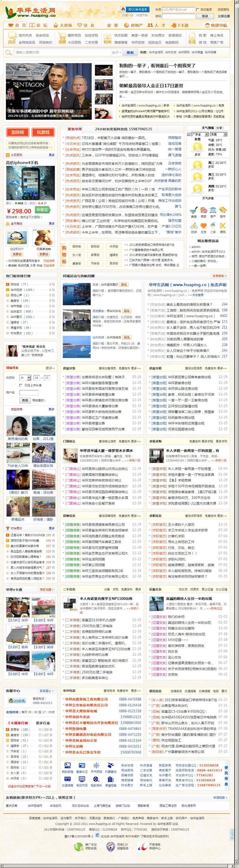Open the 商家 merchant house icon
Viewport: 239px width, 868px height.
[203, 210]
